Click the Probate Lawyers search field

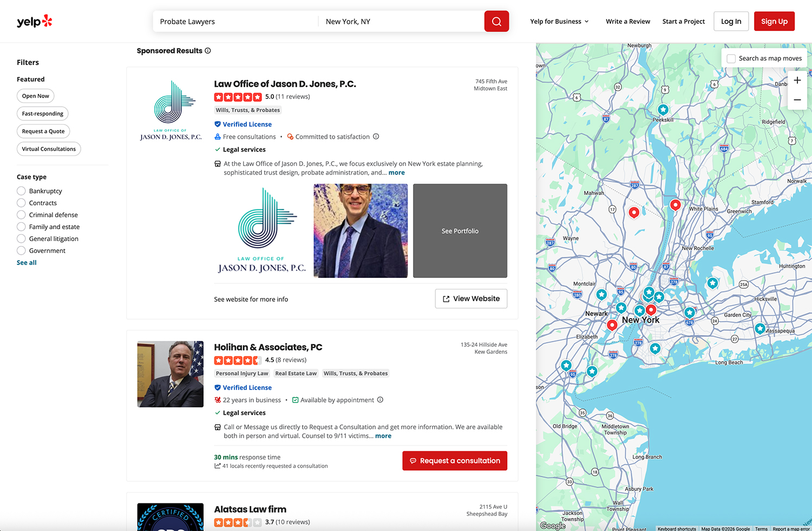pos(235,22)
